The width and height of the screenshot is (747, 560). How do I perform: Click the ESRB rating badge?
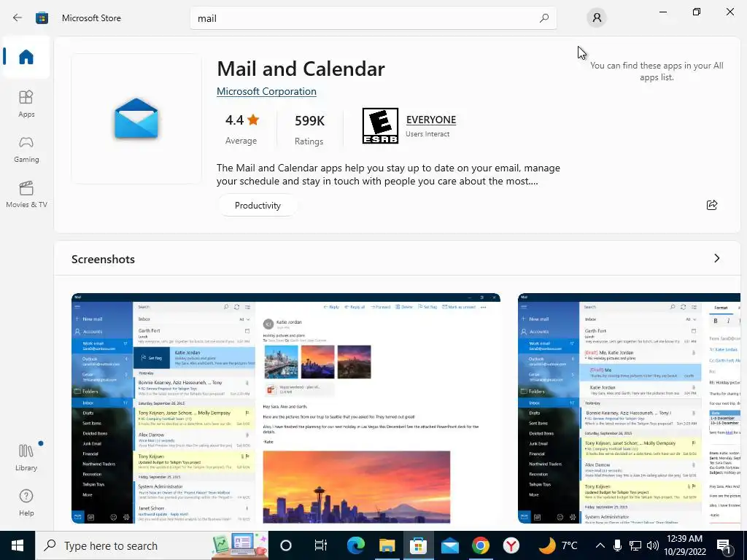(380, 125)
